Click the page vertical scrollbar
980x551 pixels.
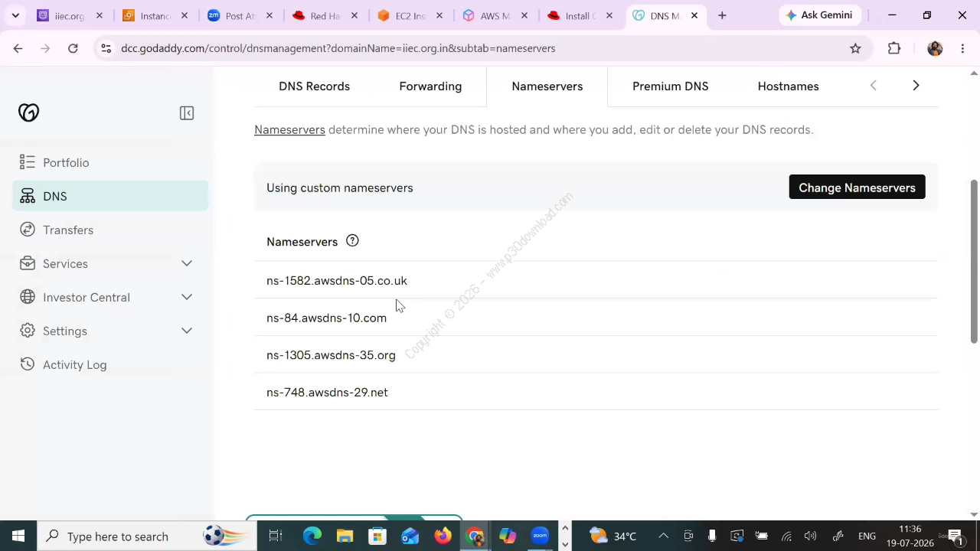click(x=974, y=262)
